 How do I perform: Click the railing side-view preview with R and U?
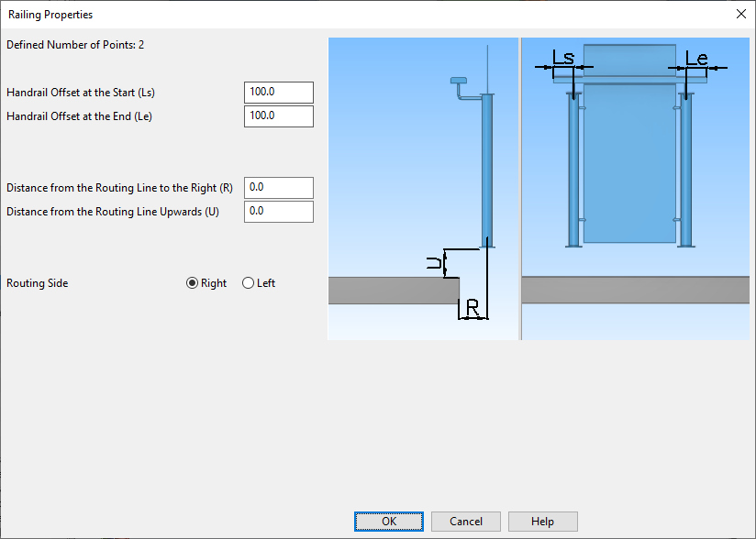tap(423, 189)
